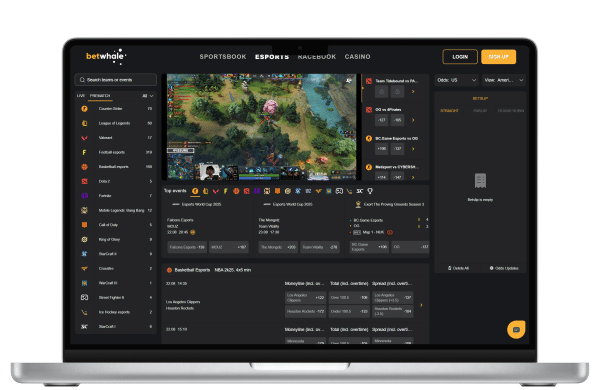The height and width of the screenshot is (390, 600).
Task: Expand the All filter dropdown in sidebar
Action: click(148, 96)
